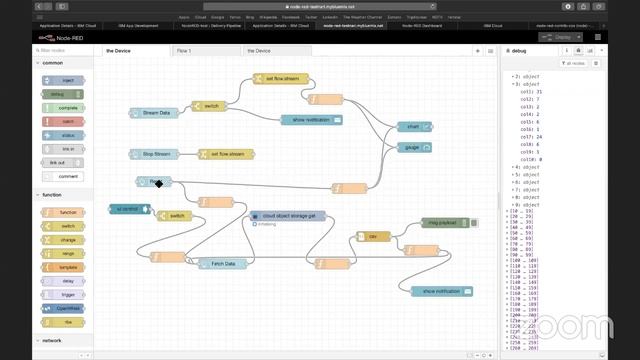
Task: Open the browser share button
Action: [583, 6]
